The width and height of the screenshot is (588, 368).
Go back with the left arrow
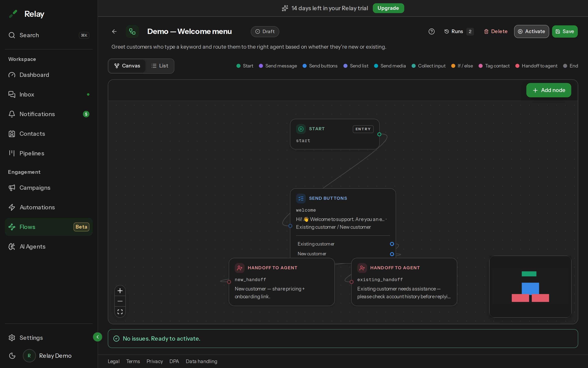coord(114,31)
